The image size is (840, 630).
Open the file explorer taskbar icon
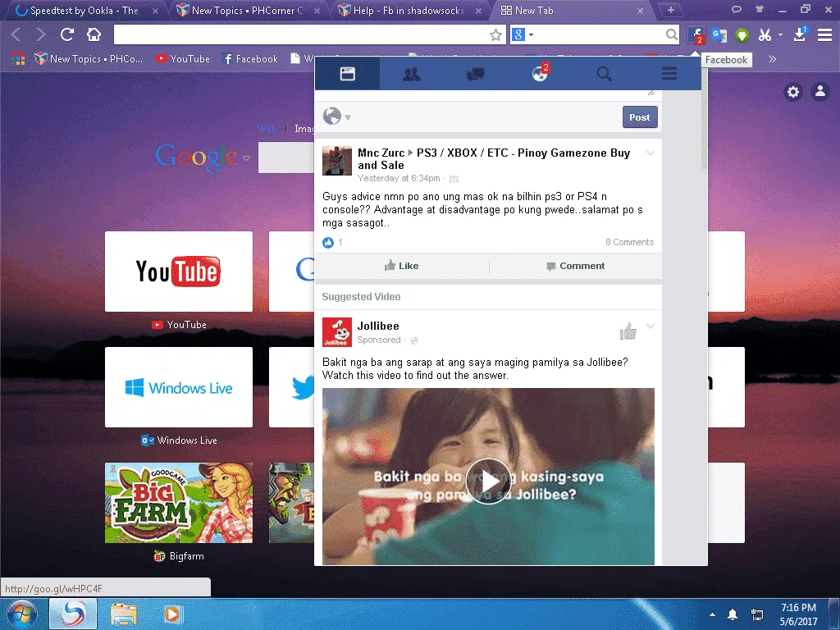tap(124, 614)
